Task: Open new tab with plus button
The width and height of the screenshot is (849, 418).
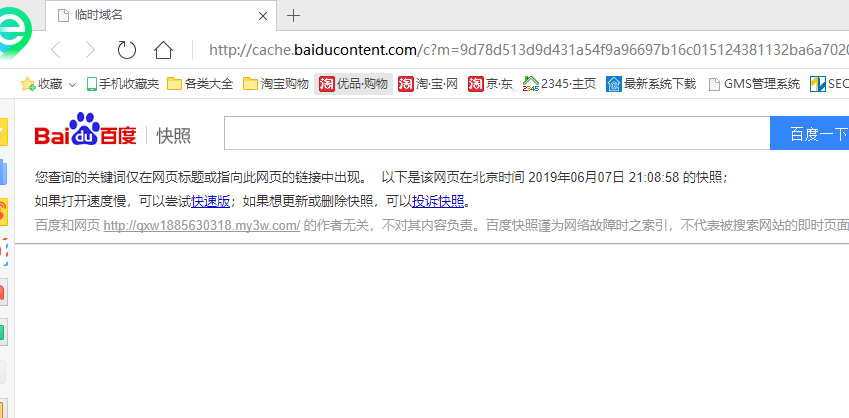Action: click(x=293, y=16)
